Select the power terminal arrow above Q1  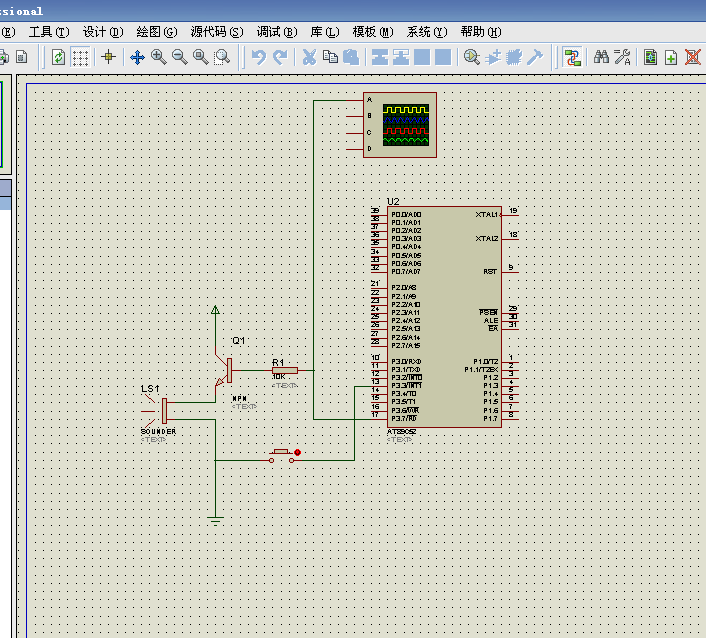pyautogui.click(x=215, y=310)
